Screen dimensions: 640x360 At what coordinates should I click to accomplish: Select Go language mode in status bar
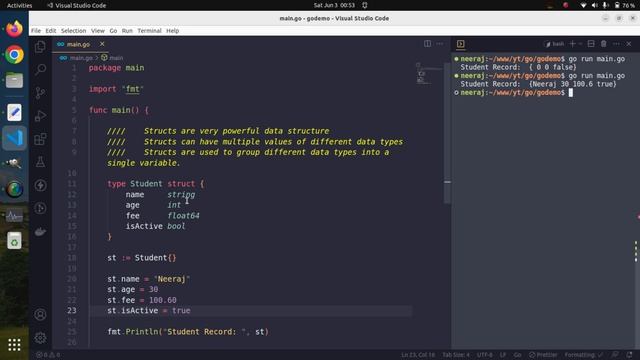(x=517, y=355)
